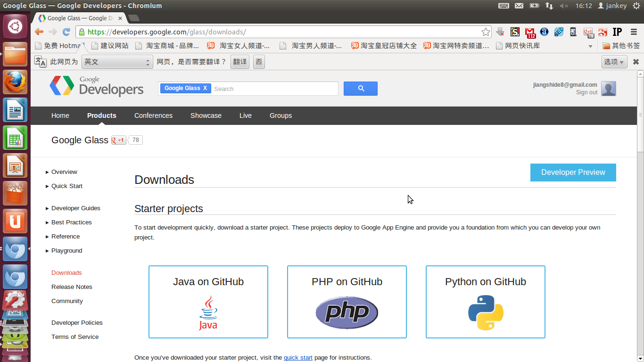The width and height of the screenshot is (644, 362).
Task: Open LibreOffice Impress from the dock
Action: click(x=15, y=166)
